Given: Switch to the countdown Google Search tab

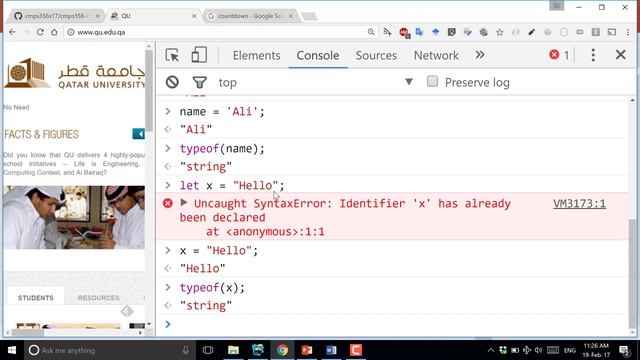Looking at the screenshot, I should point(250,16).
